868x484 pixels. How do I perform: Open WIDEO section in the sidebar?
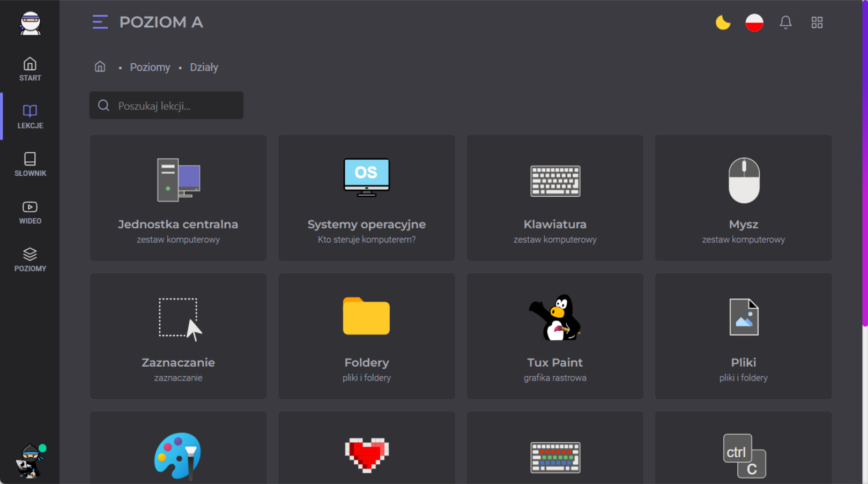pos(30,212)
